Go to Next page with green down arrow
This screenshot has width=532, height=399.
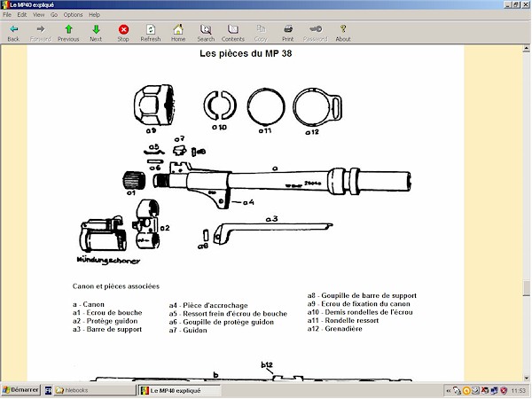(x=96, y=29)
